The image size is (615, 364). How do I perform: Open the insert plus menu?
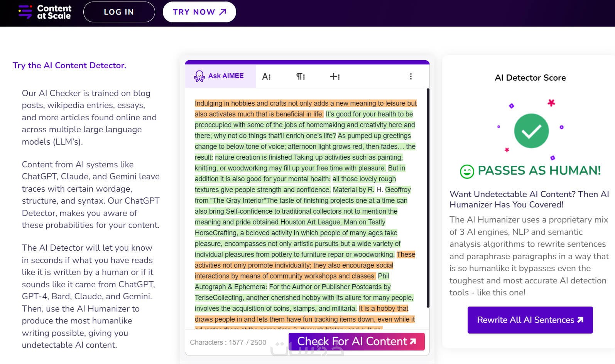point(335,76)
